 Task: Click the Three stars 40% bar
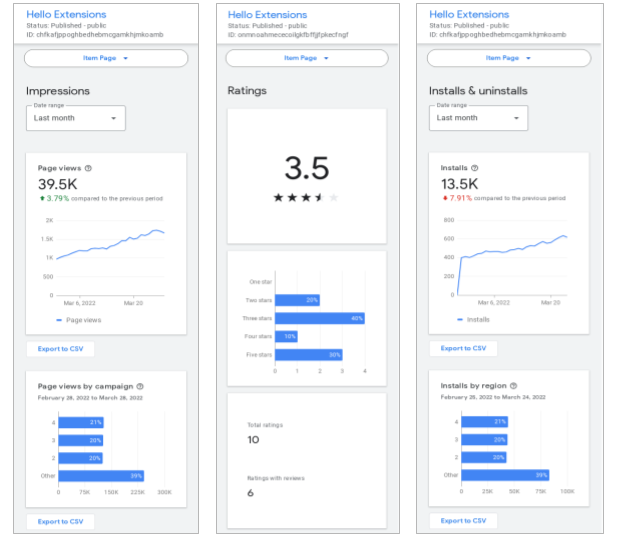(x=319, y=318)
